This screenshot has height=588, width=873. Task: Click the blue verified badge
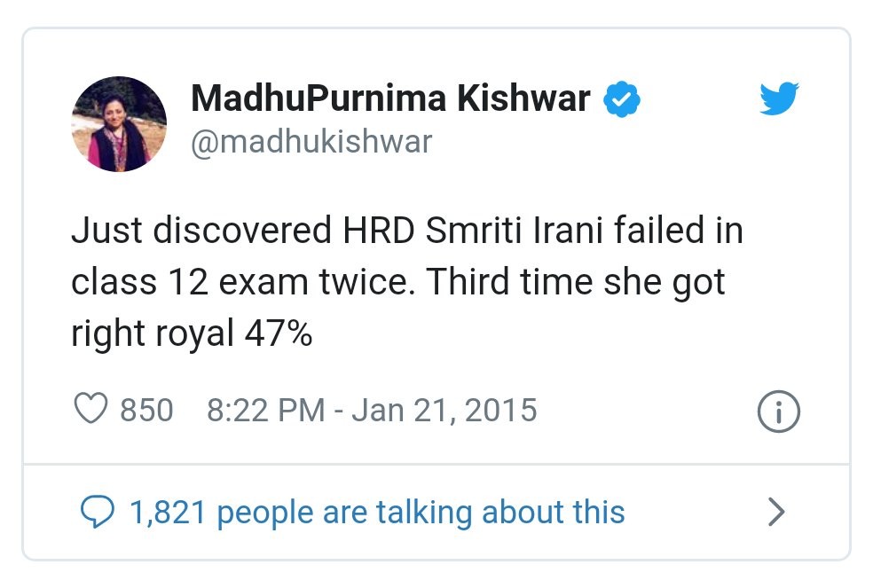622,100
